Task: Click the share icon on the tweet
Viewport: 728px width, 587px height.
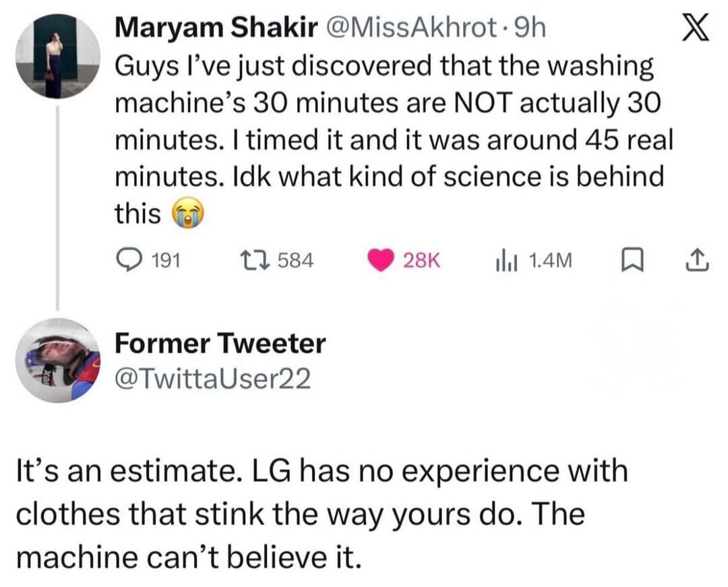Action: (698, 258)
